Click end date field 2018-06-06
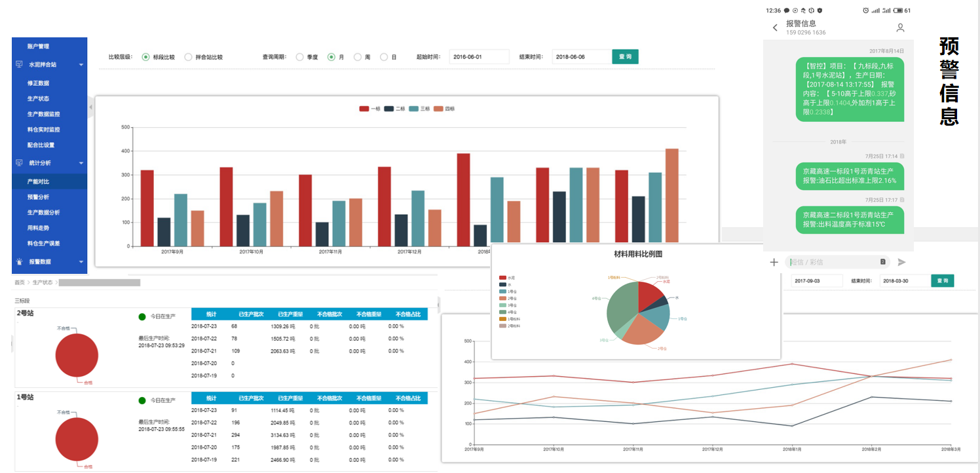This screenshot has width=980, height=473. (x=582, y=57)
